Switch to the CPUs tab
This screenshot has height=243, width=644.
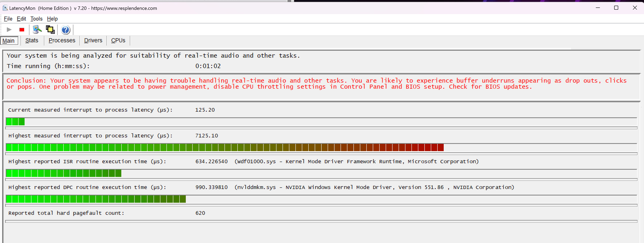118,40
